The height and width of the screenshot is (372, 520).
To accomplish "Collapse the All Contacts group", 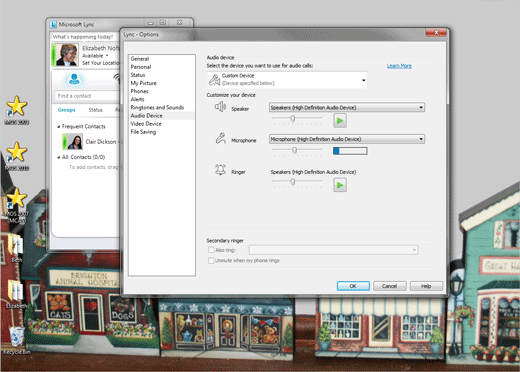I will click(59, 157).
